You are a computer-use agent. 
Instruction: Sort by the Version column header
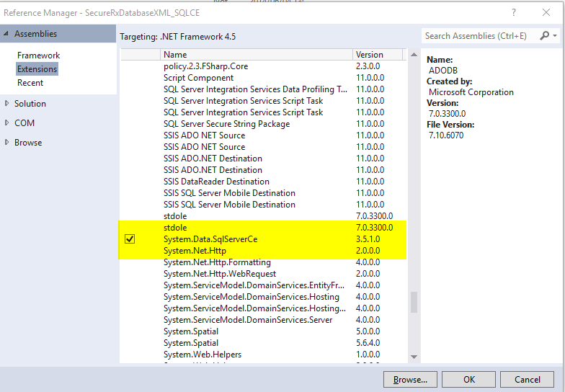point(378,55)
